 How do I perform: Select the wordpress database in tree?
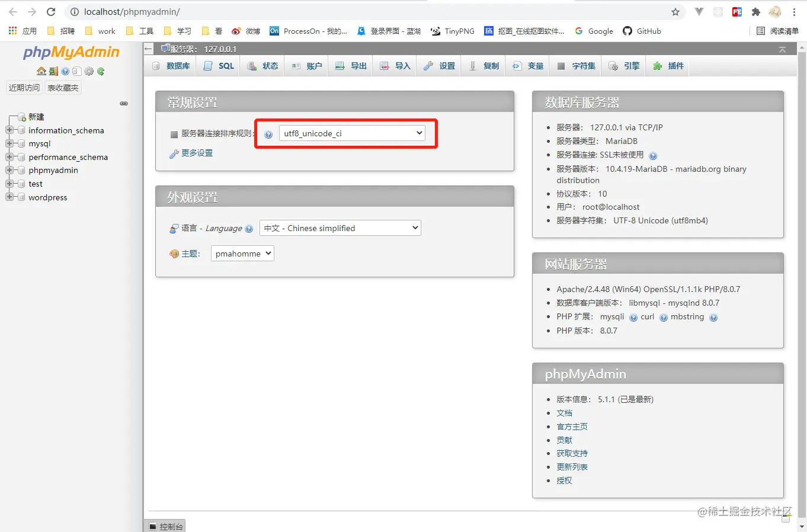[48, 197]
